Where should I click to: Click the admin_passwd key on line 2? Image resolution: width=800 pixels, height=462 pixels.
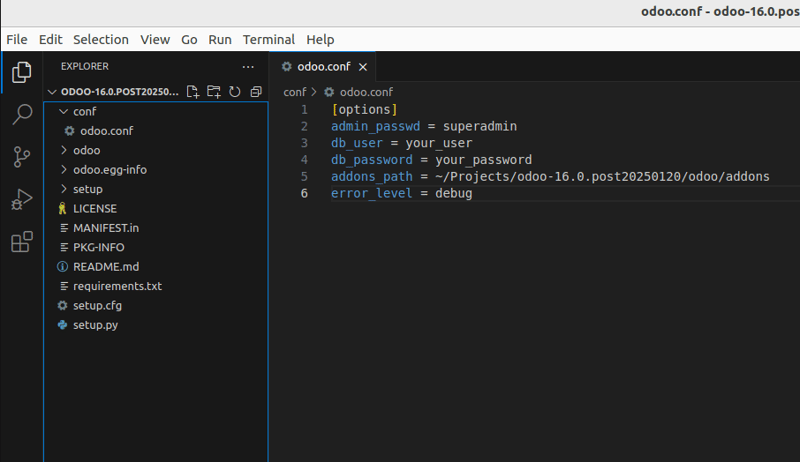376,126
